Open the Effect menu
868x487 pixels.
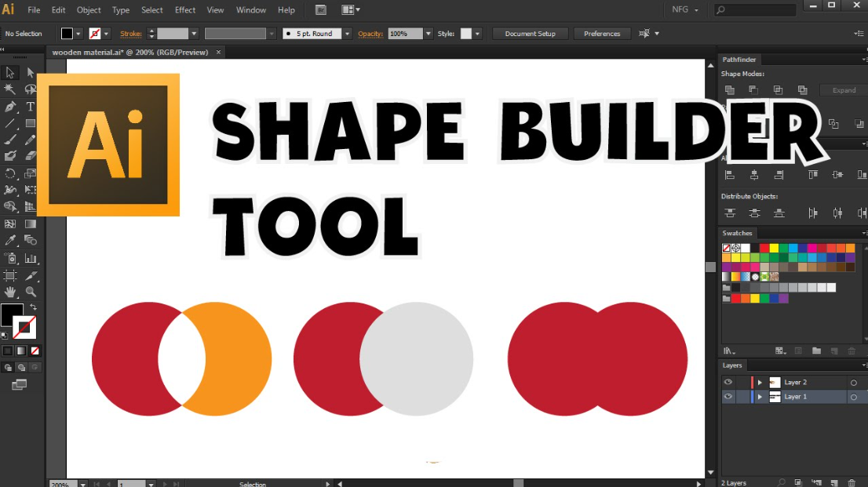185,10
